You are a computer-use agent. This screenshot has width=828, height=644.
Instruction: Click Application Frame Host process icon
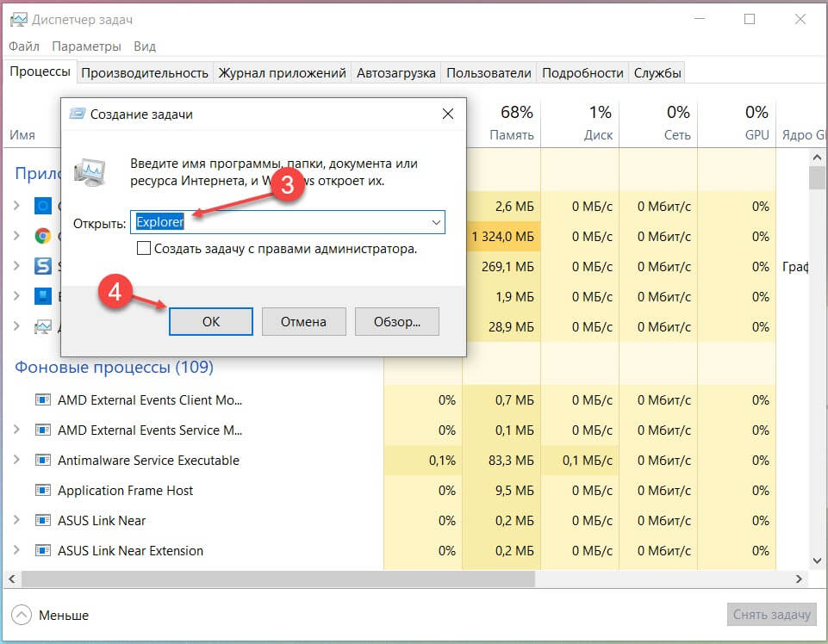pyautogui.click(x=43, y=490)
